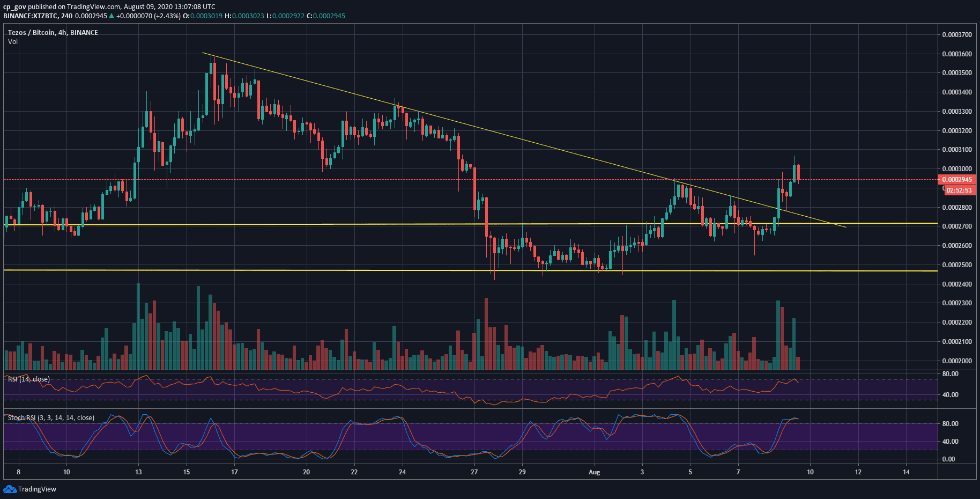
Task: Click the current price label 0.0002945
Action: (x=957, y=180)
